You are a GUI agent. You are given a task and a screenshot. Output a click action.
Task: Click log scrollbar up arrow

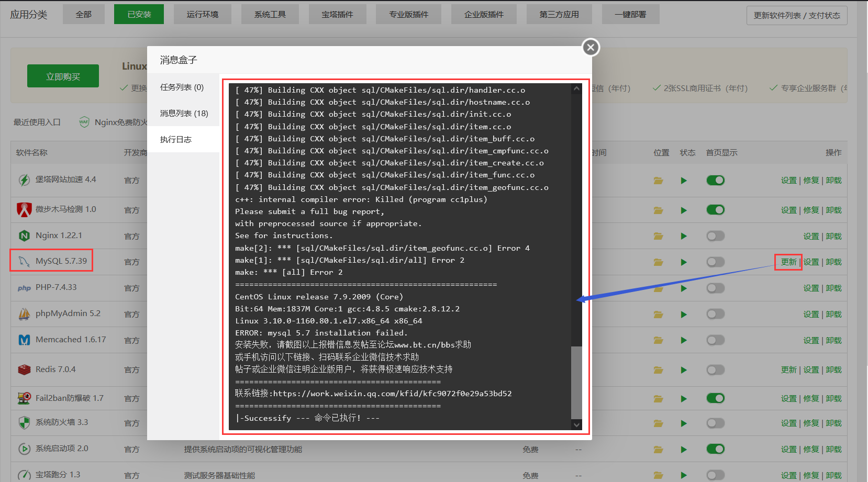click(576, 88)
